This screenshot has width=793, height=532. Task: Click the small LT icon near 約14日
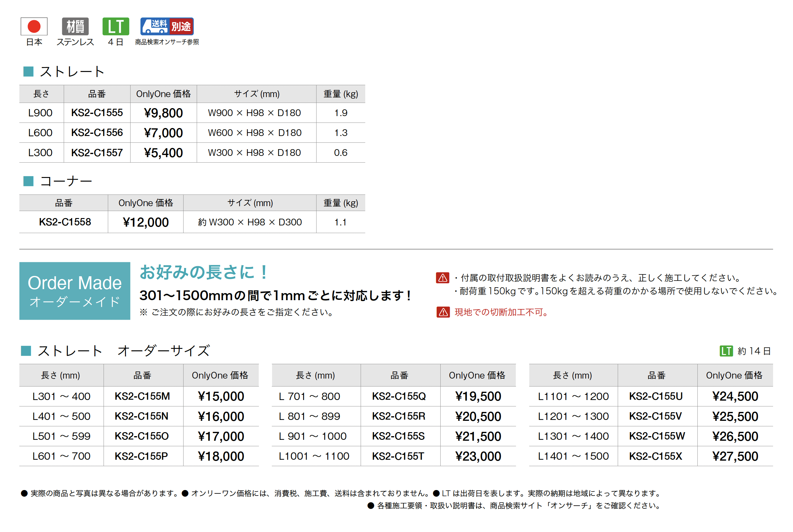(726, 351)
